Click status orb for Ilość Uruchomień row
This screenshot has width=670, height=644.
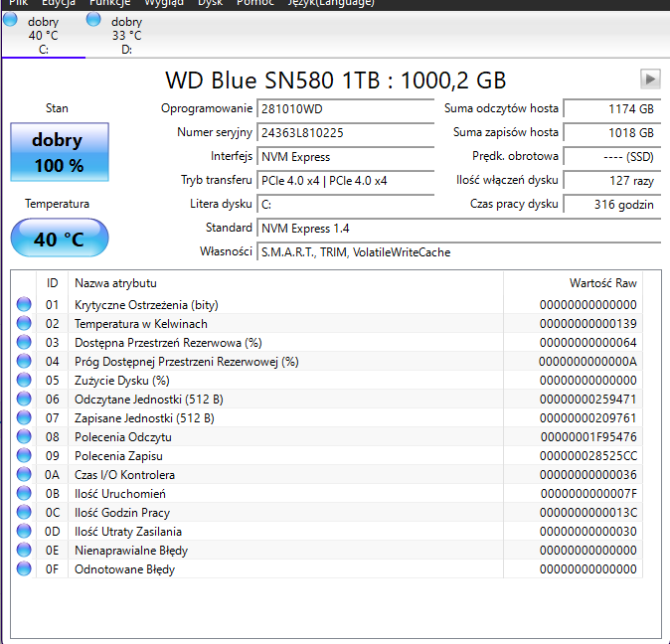[24, 494]
